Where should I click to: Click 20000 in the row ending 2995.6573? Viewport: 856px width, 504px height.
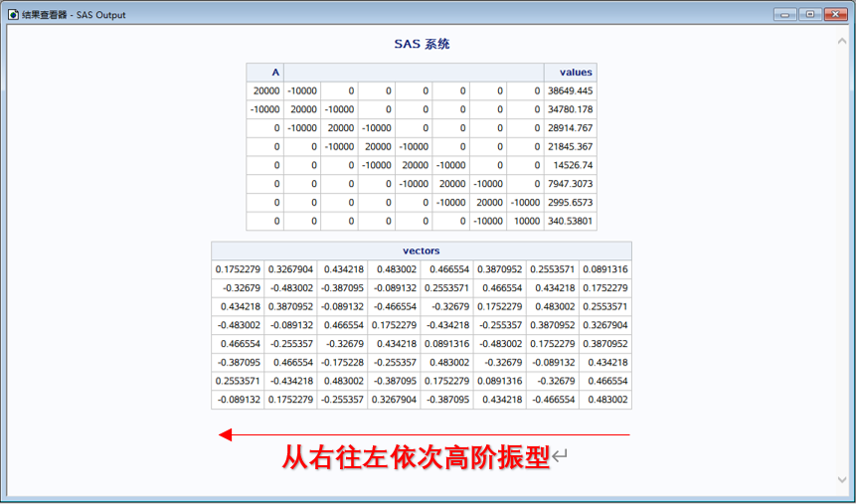[488, 202]
